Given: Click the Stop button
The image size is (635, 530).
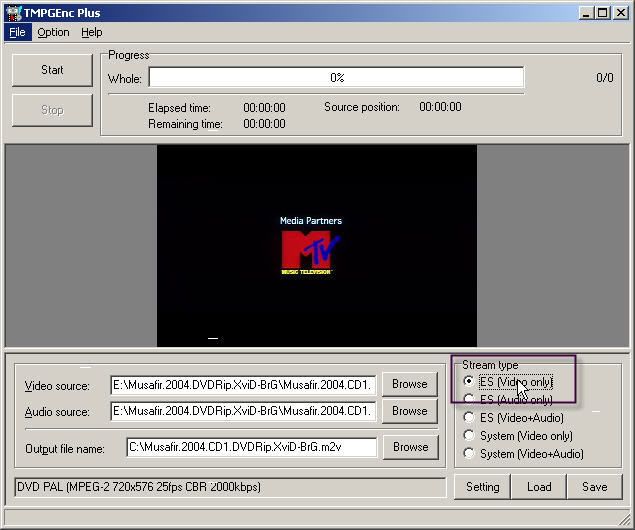Looking at the screenshot, I should point(52,110).
